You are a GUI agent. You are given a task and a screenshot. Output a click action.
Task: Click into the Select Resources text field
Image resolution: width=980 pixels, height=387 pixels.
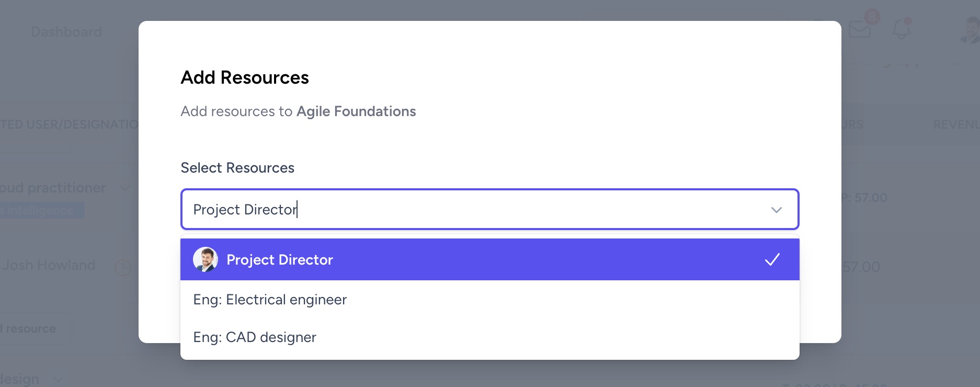tap(471, 210)
